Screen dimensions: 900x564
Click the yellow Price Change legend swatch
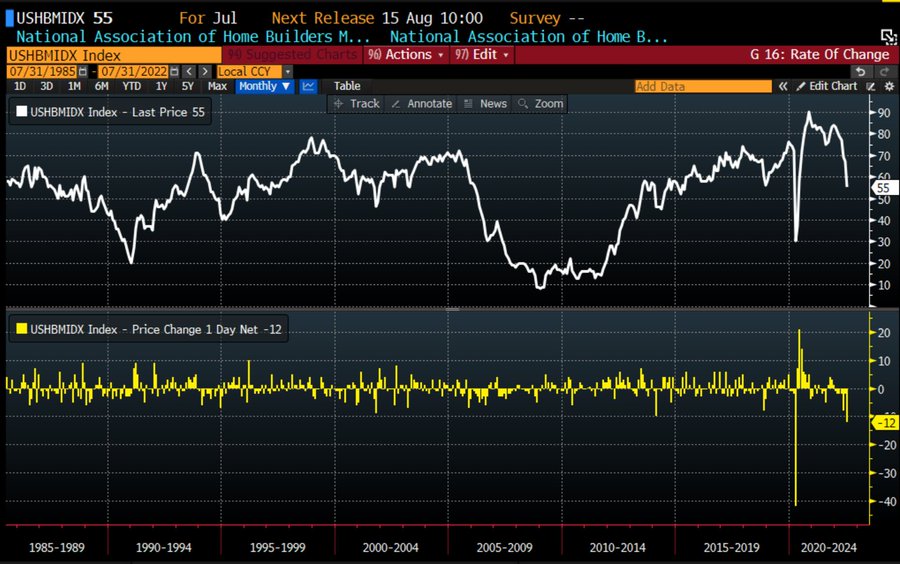coord(20,328)
